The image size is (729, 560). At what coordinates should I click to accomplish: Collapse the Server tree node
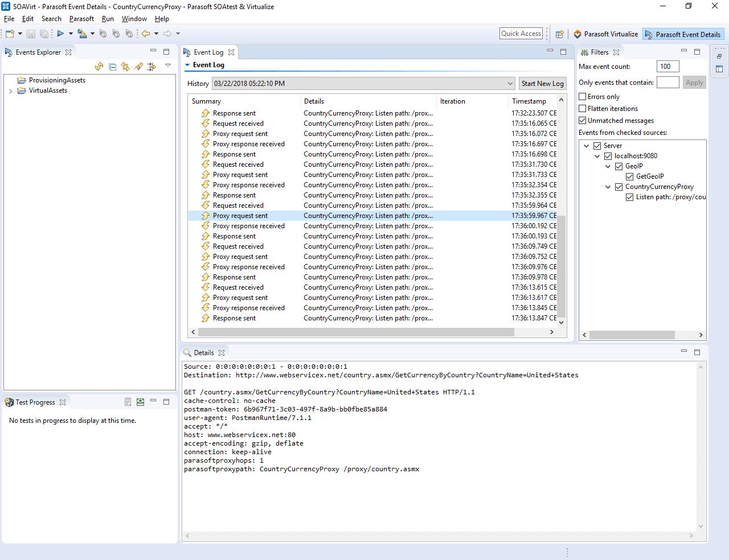click(x=587, y=146)
